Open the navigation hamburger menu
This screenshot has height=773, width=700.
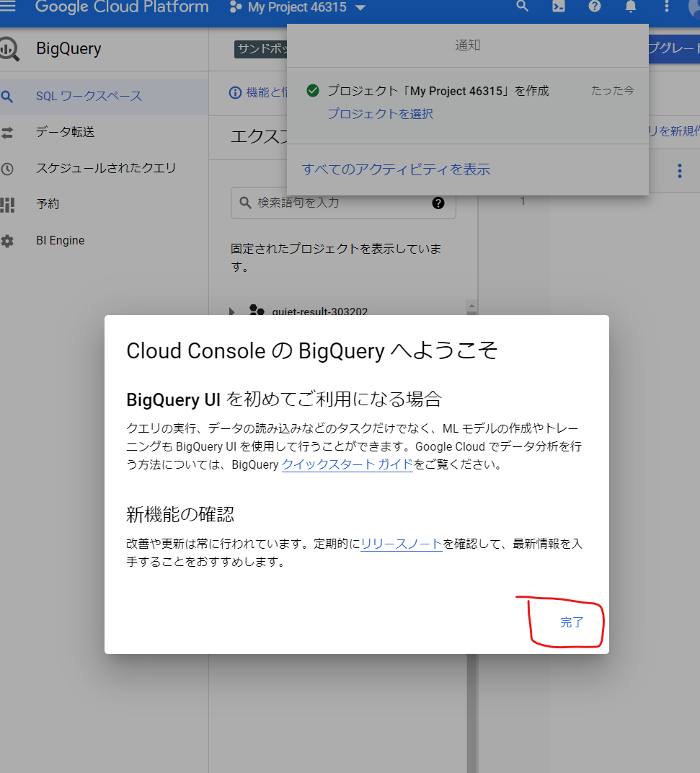tap(10, 7)
